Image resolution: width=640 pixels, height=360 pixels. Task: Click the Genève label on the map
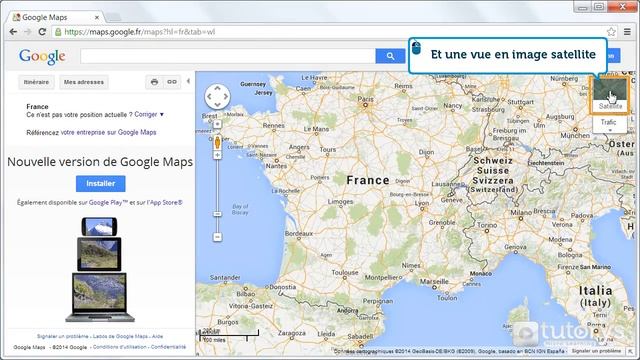pyautogui.click(x=451, y=200)
